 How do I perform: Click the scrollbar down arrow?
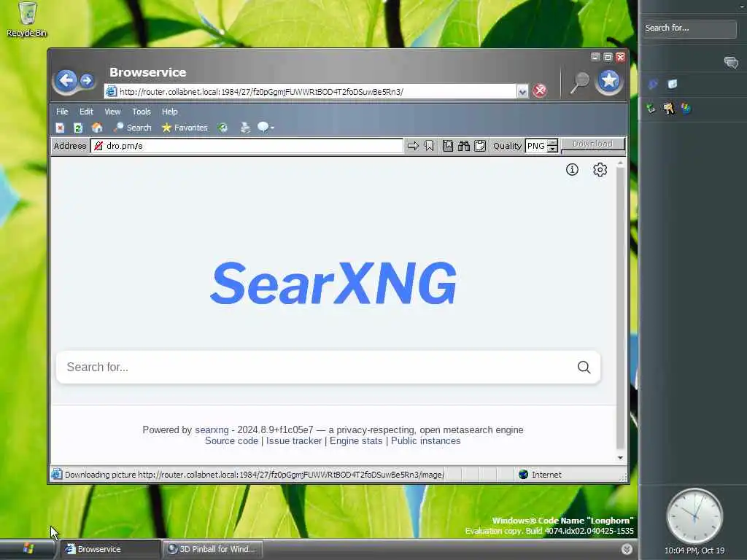620,458
